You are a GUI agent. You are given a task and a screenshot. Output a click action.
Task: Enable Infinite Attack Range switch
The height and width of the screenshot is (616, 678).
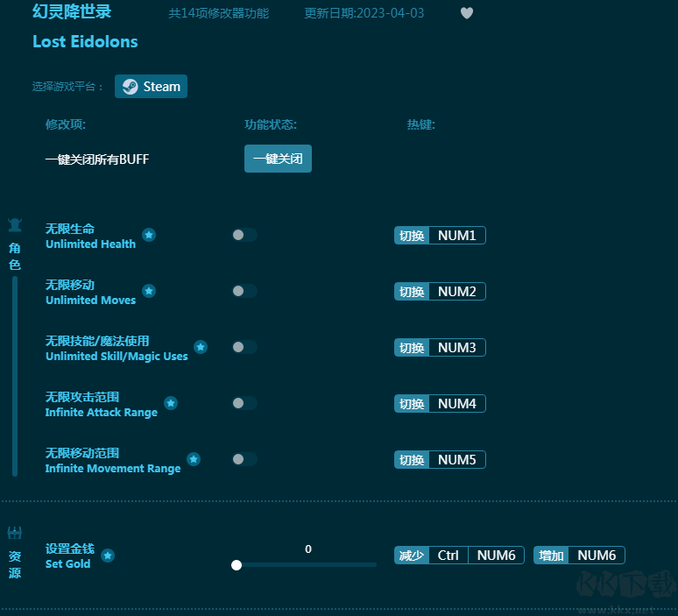(x=244, y=403)
